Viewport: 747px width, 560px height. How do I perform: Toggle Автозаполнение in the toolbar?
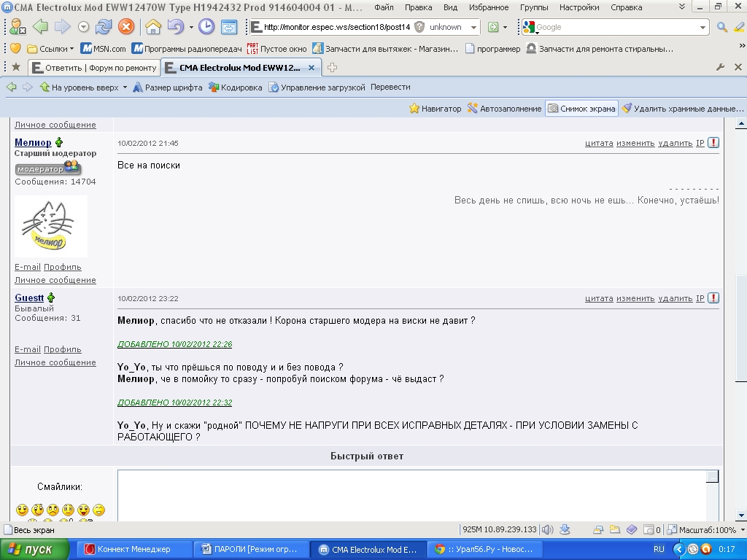click(x=505, y=109)
